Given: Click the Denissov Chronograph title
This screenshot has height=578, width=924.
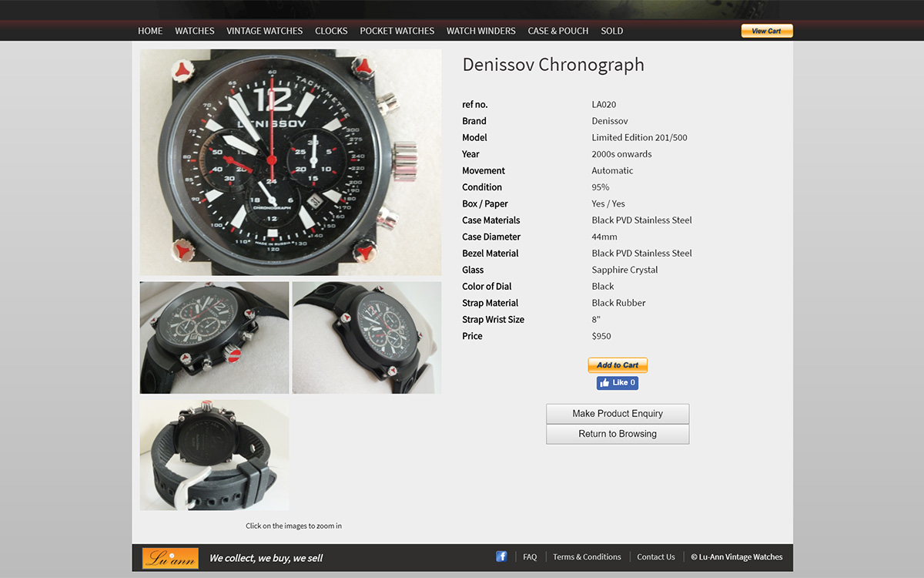Looking at the screenshot, I should click(x=553, y=65).
